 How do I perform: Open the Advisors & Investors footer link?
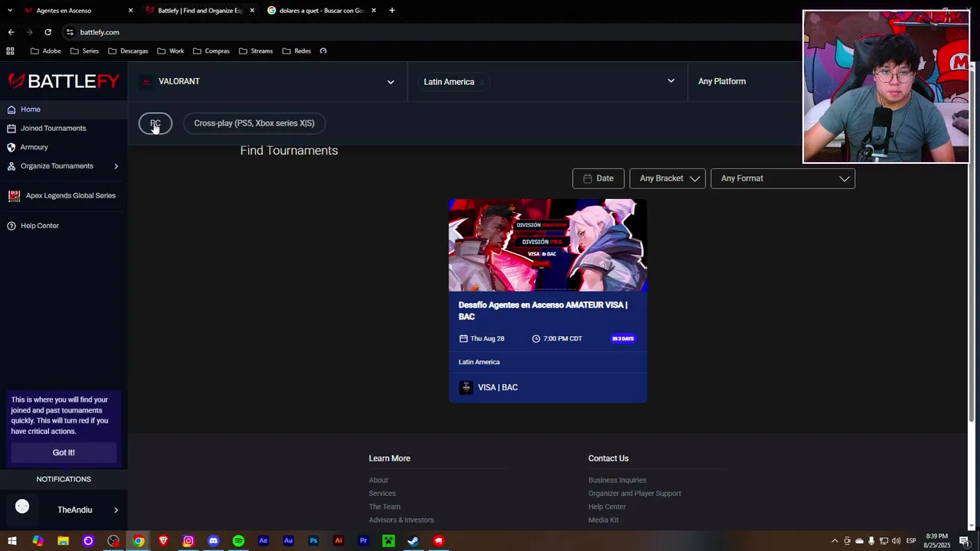pos(401,520)
